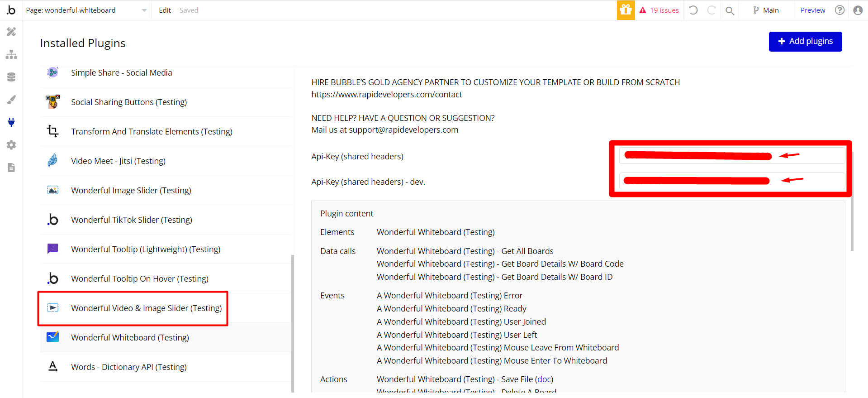Click the Add plugins button
This screenshot has height=398, width=868.
coord(806,41)
